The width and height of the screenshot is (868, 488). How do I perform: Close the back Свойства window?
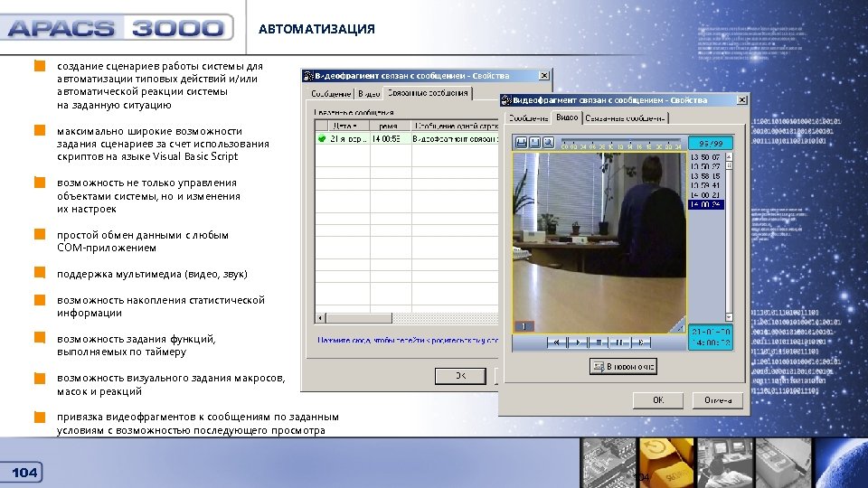[x=544, y=76]
